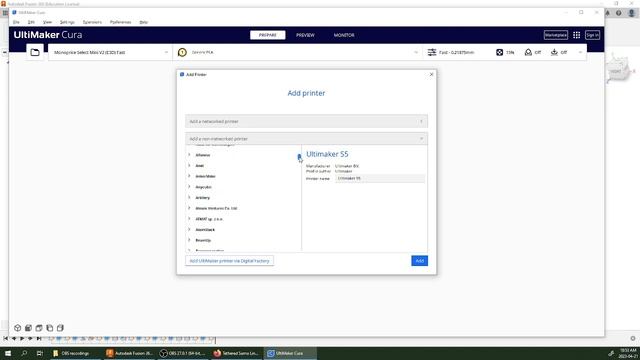Viewport: 640px width, 360px height.
Task: Expand the AnkerMake printer group
Action: tap(189, 176)
